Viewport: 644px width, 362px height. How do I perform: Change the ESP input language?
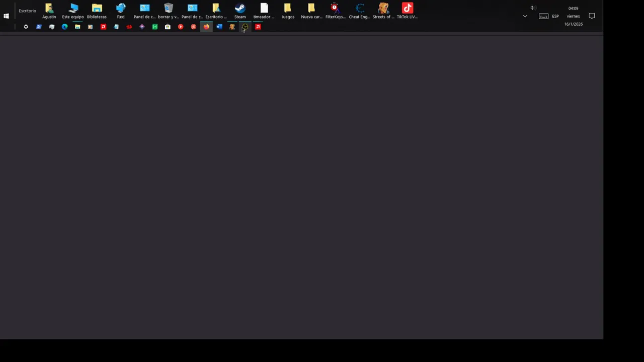555,16
